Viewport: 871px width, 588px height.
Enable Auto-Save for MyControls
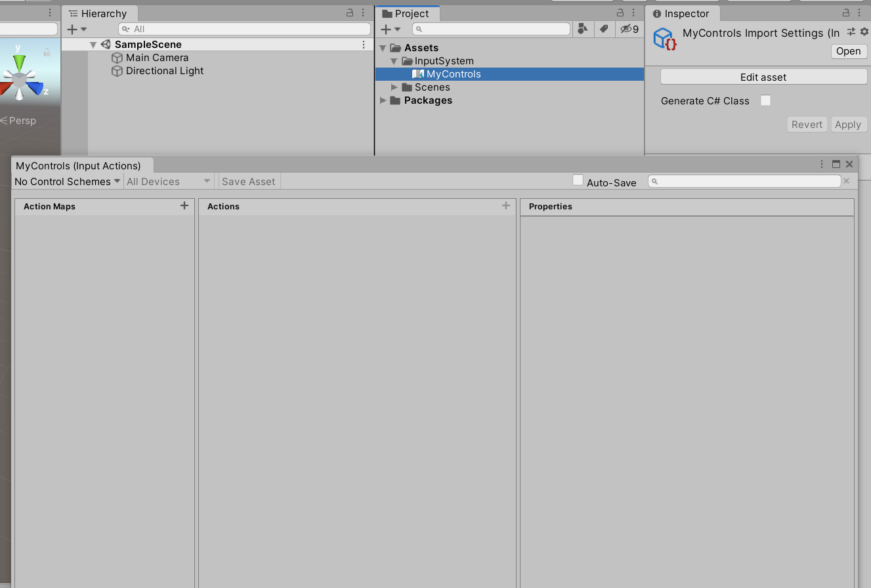578,180
